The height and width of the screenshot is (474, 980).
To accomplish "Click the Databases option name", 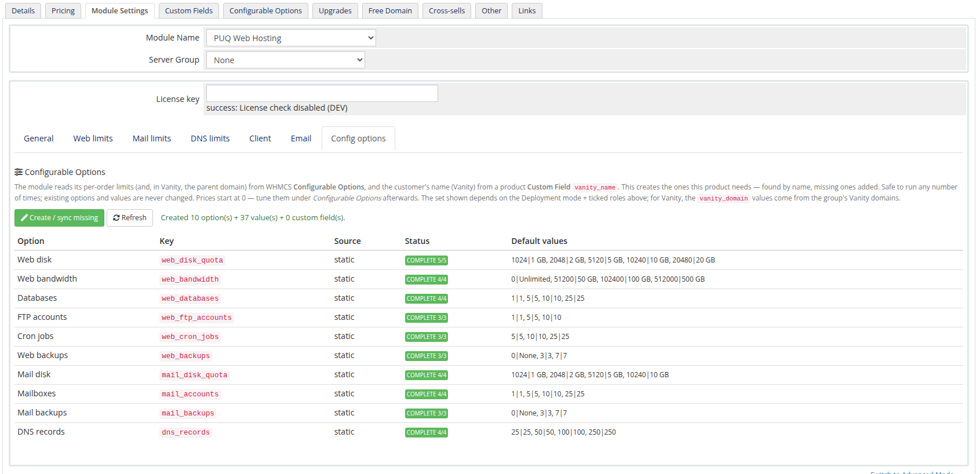I will pos(37,298).
